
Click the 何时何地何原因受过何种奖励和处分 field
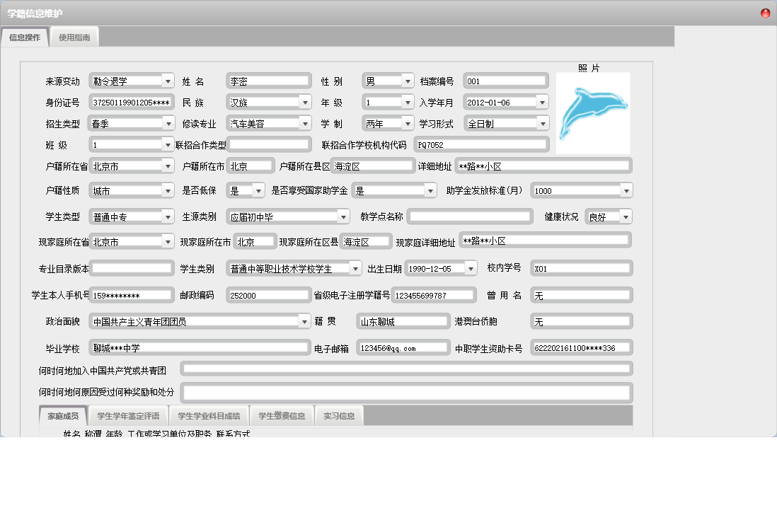point(406,393)
